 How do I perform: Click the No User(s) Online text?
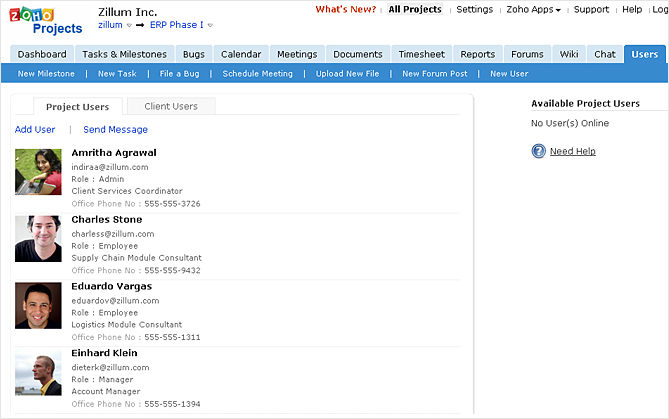pyautogui.click(x=570, y=123)
